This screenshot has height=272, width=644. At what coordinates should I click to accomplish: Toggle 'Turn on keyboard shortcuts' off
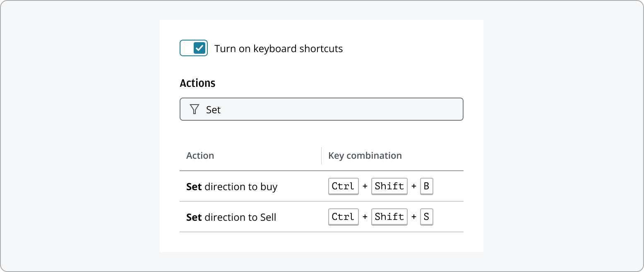point(193,48)
